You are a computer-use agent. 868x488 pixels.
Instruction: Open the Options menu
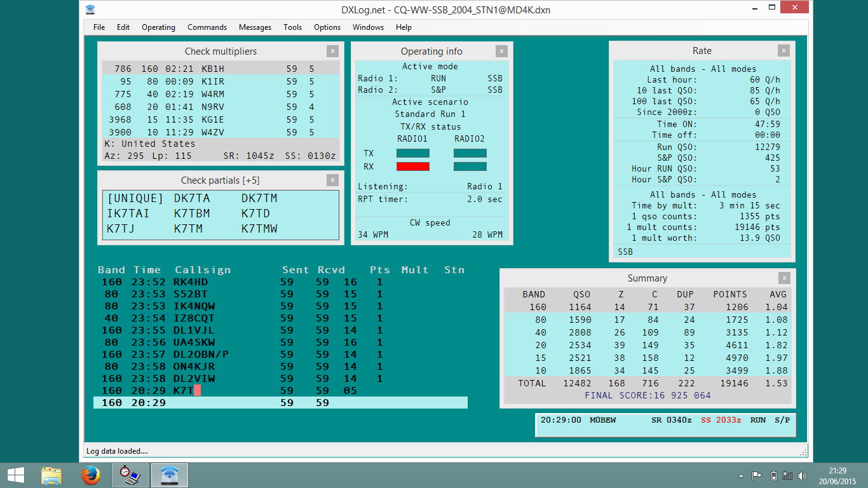[327, 27]
